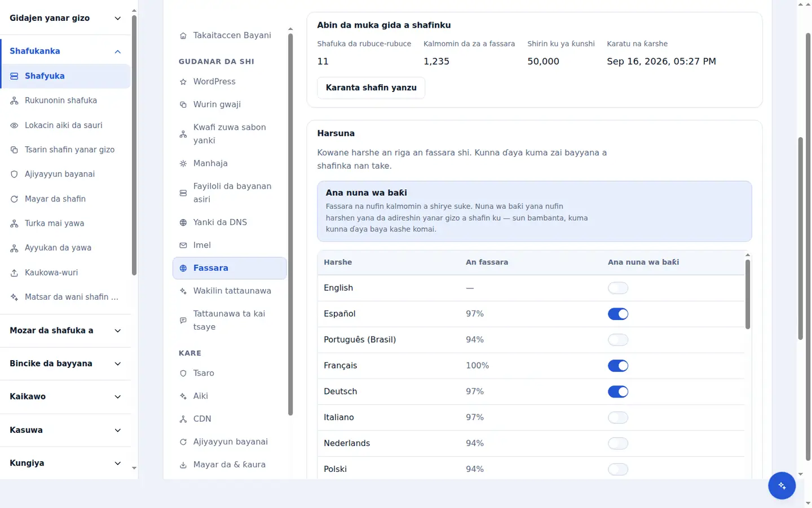Click the Karanta shafin yanzu button
The image size is (812, 508).
click(x=371, y=88)
